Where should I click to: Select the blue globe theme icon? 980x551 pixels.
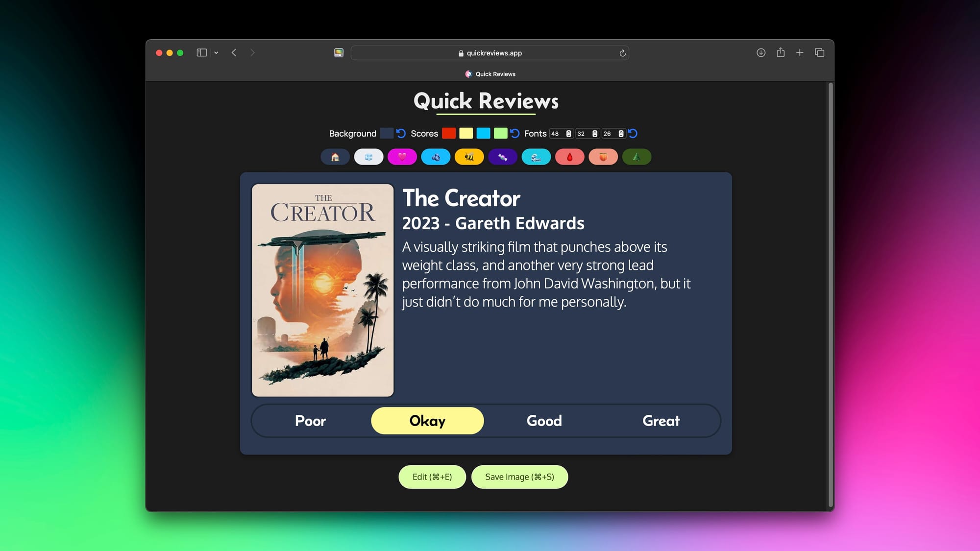[x=368, y=156]
